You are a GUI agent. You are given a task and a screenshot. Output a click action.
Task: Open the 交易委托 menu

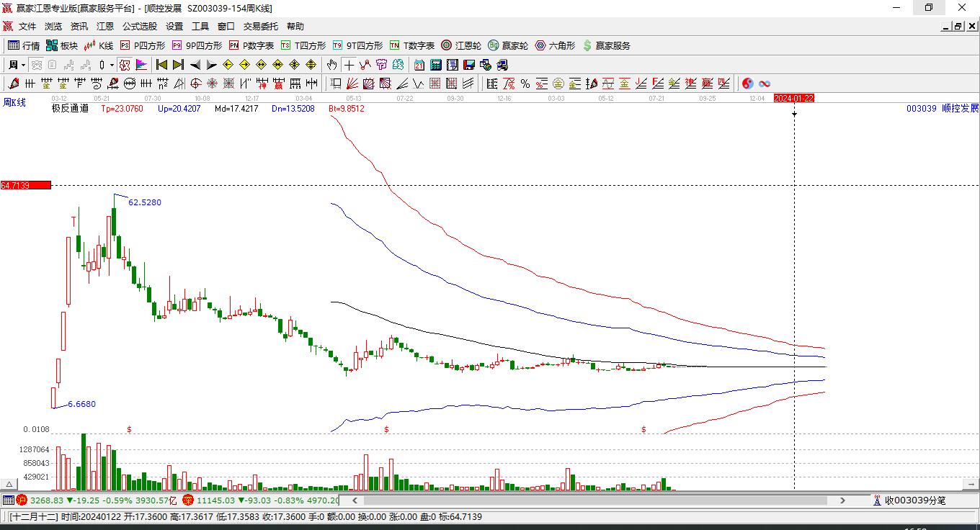pyautogui.click(x=261, y=27)
